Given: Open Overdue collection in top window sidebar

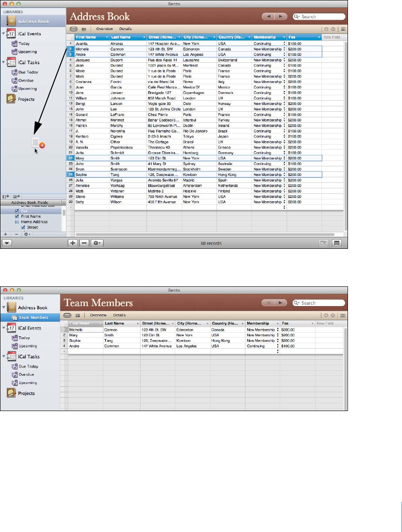Looking at the screenshot, I should (x=26, y=80).
